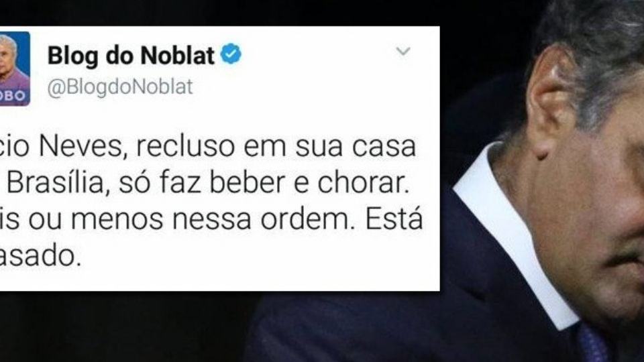Viewport: 644px width, 362px height.
Task: Click the word nessa in the tweet
Action: [211, 220]
